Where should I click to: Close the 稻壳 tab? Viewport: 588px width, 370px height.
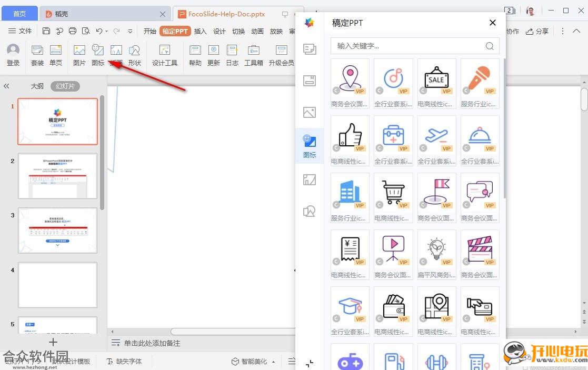tap(162, 14)
